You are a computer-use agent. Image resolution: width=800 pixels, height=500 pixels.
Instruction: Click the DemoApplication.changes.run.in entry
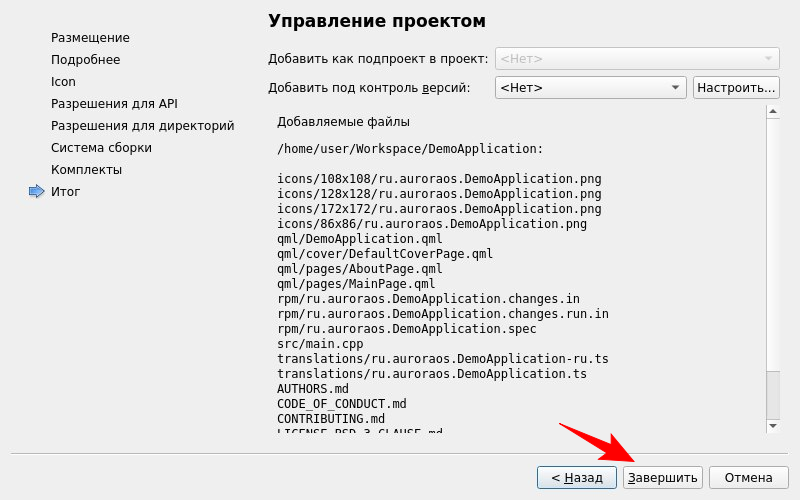pos(443,314)
